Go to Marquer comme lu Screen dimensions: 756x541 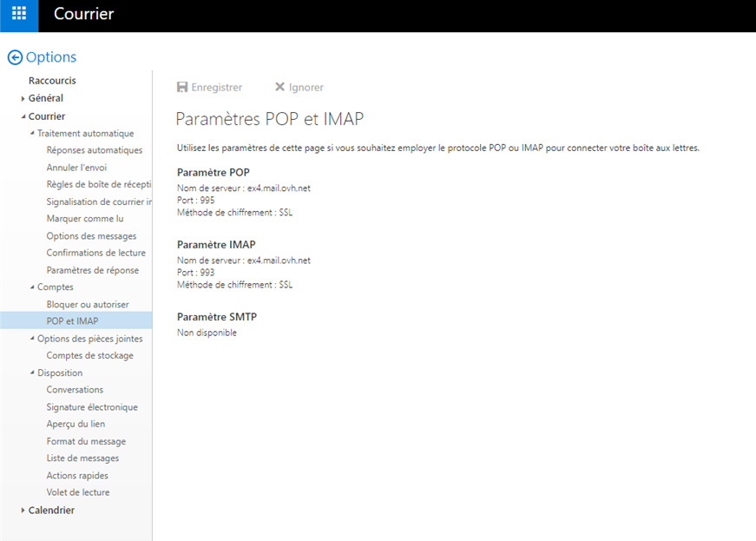(85, 219)
